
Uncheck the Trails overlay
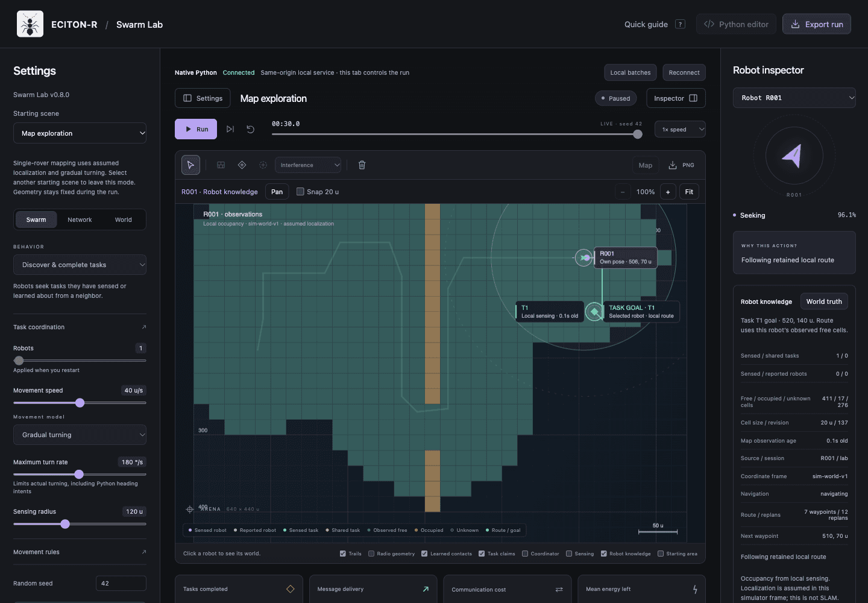pos(343,554)
